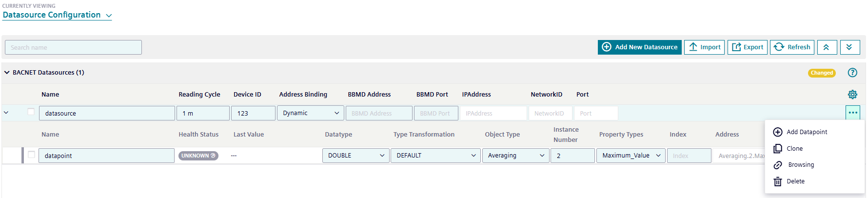Select the datasource row checkbox

point(31,112)
